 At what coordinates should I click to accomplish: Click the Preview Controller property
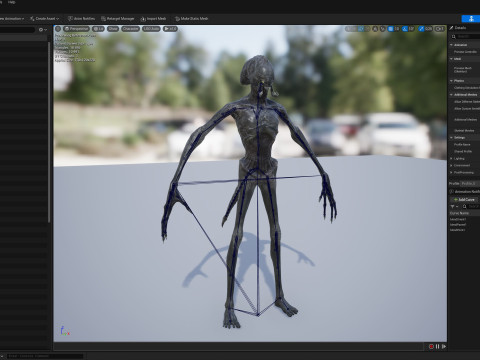pyautogui.click(x=465, y=52)
